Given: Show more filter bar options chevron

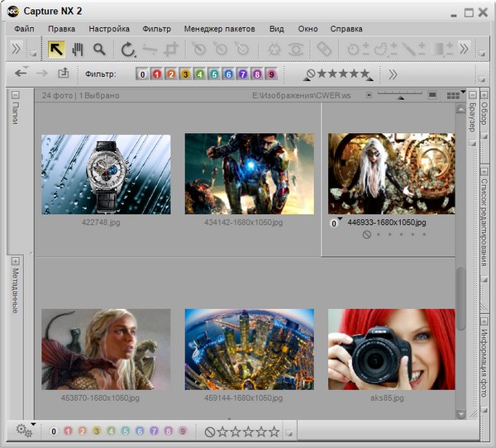Looking at the screenshot, I should click(393, 74).
